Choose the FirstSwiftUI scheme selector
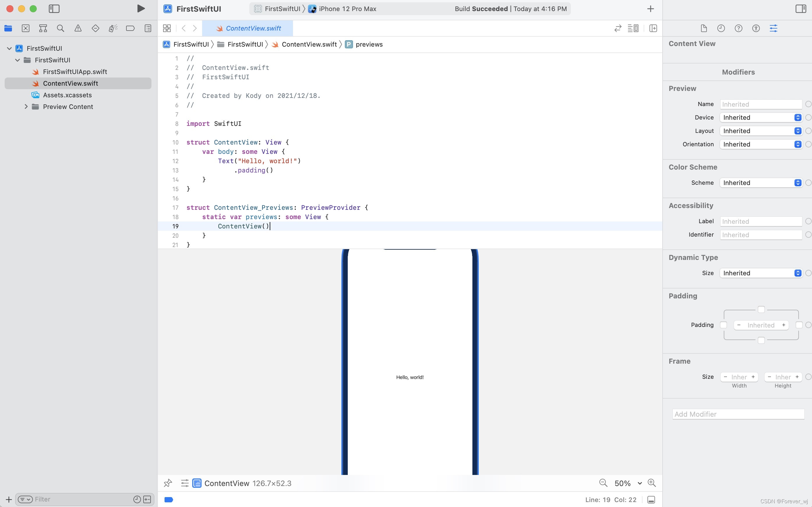 (x=277, y=9)
